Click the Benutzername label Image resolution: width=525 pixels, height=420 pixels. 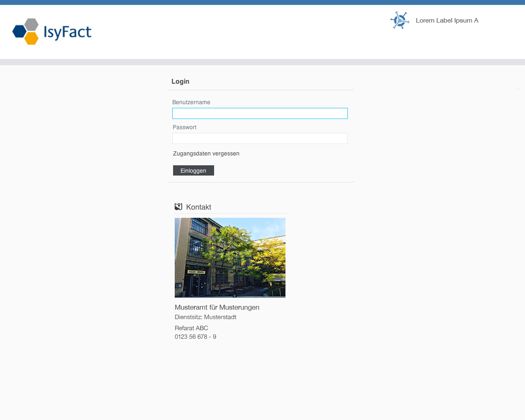[x=191, y=102]
